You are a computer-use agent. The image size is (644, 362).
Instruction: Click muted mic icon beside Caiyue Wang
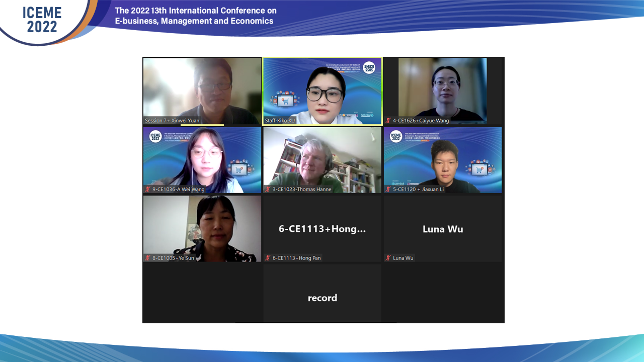click(x=388, y=121)
